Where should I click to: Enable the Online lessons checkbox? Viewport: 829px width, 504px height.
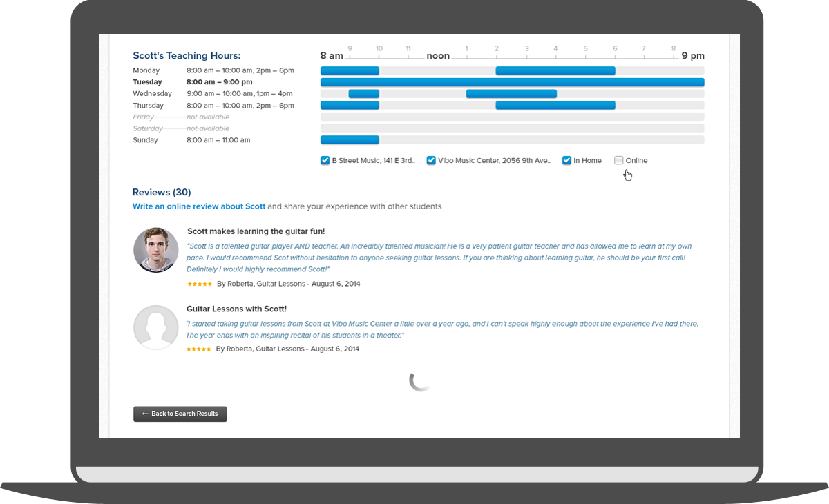pos(618,160)
